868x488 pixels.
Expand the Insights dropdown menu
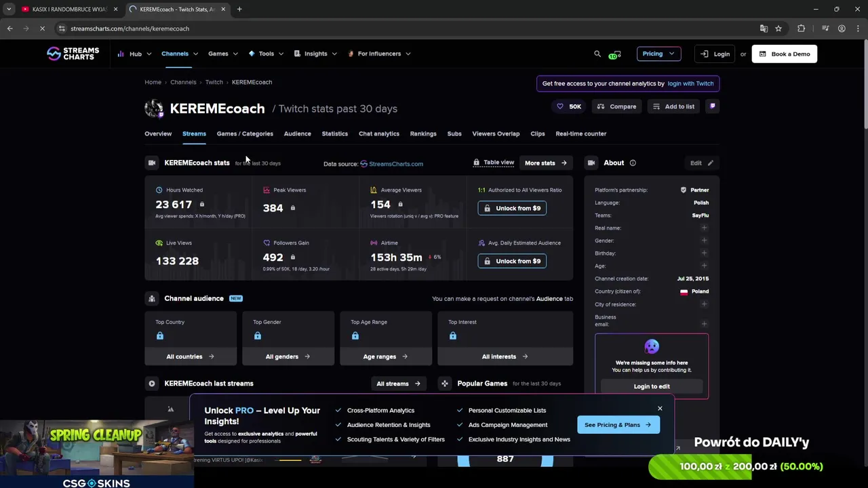pyautogui.click(x=315, y=54)
